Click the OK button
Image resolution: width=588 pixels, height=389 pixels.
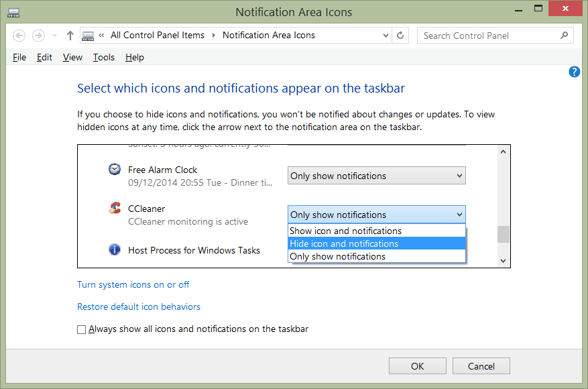pyautogui.click(x=418, y=366)
